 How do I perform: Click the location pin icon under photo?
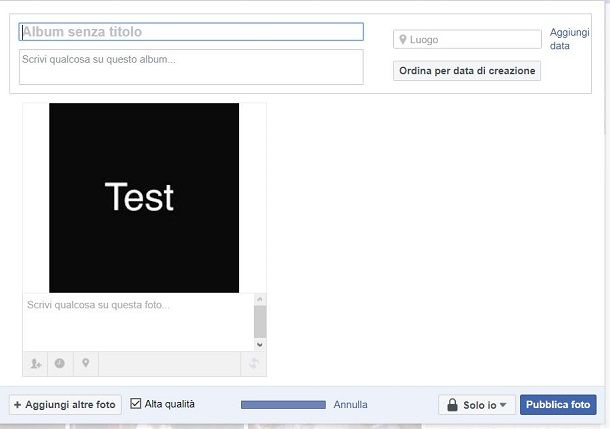(x=86, y=364)
